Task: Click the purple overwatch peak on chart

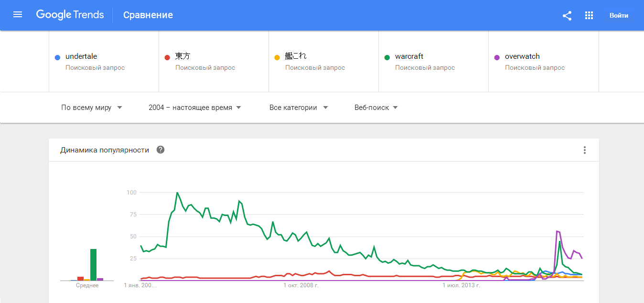Action: 558,232
